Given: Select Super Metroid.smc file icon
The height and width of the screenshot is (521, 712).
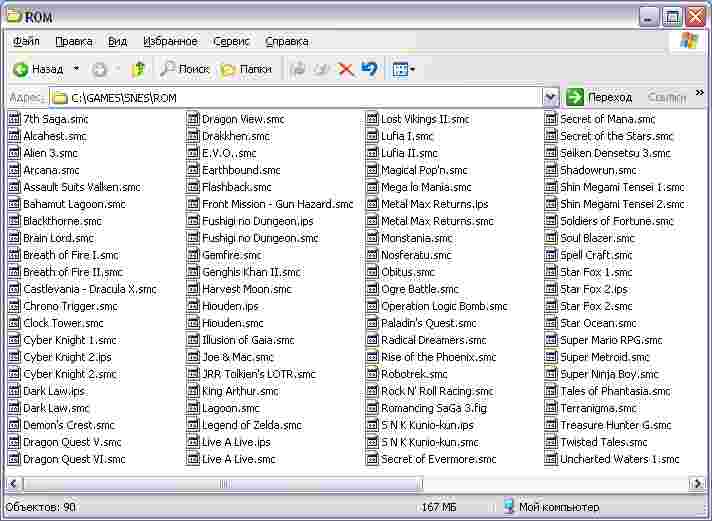Looking at the screenshot, I should point(551,357).
